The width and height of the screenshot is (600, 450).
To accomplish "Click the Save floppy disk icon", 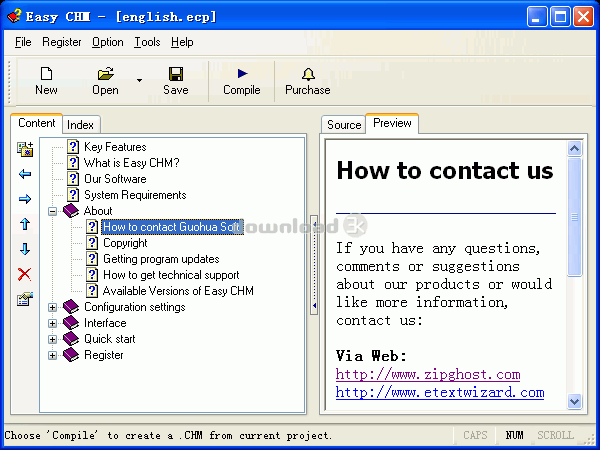I will click(176, 74).
